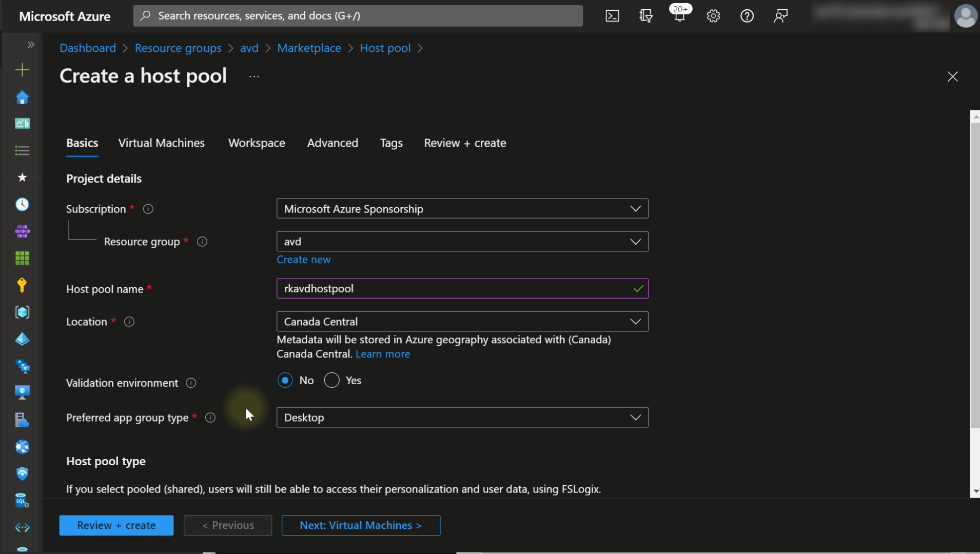Open Create a resource plus icon
Image resolution: width=980 pixels, height=554 pixels.
22,70
